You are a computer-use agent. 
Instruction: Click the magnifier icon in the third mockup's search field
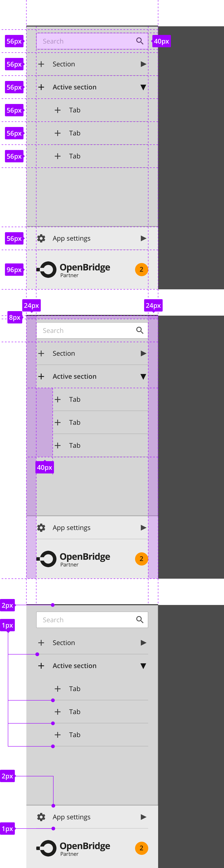click(x=140, y=620)
